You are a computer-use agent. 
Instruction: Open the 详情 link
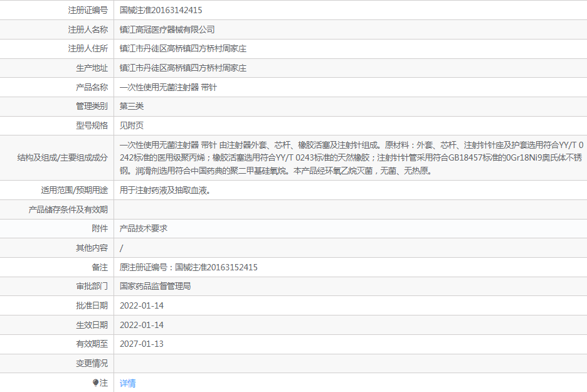[127, 383]
